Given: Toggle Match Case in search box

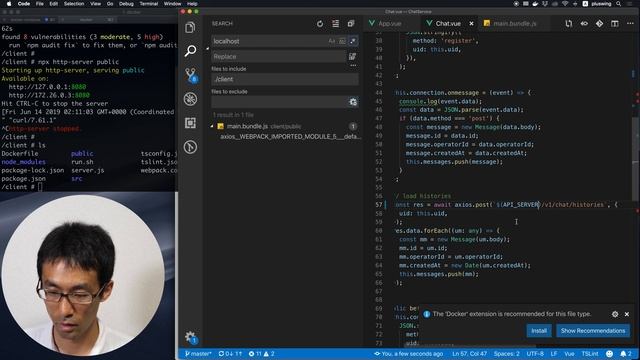Looking at the screenshot, I should coord(332,41).
